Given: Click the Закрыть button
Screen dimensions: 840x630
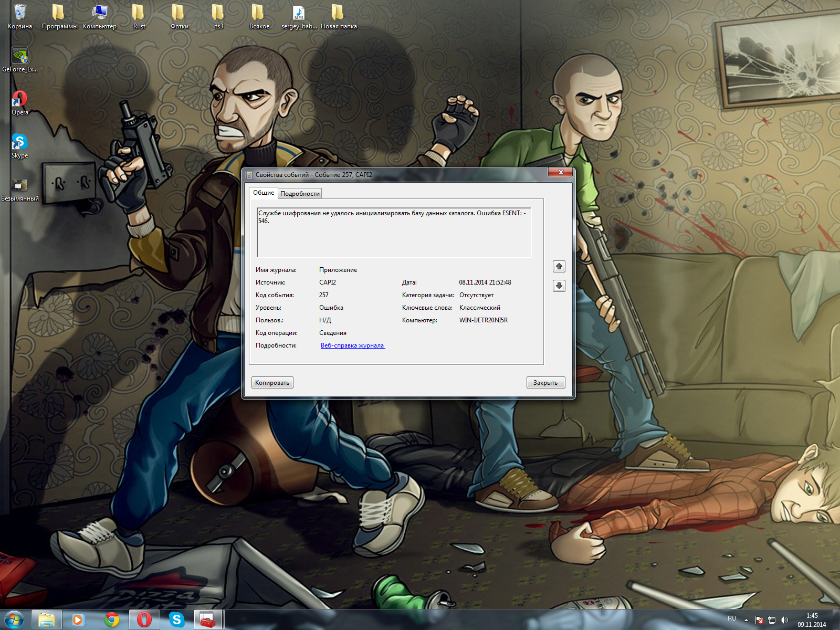Looking at the screenshot, I should tap(545, 383).
